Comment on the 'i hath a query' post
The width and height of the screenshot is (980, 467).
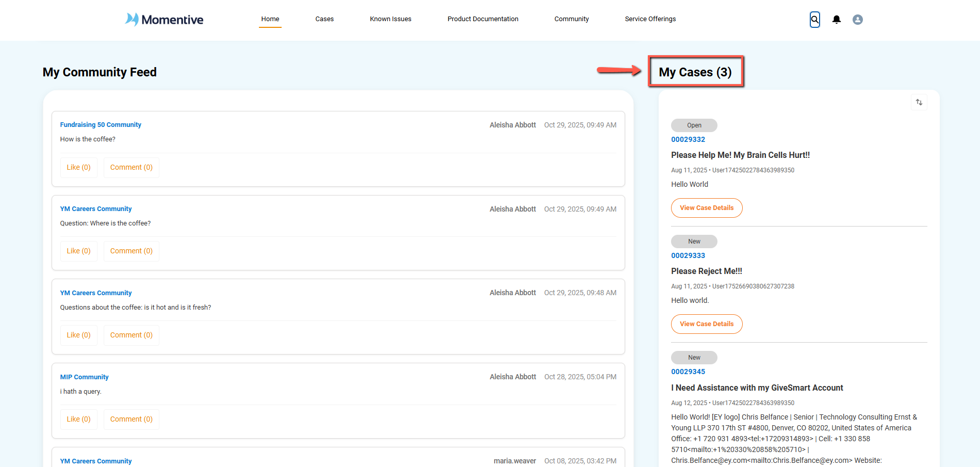coord(131,419)
